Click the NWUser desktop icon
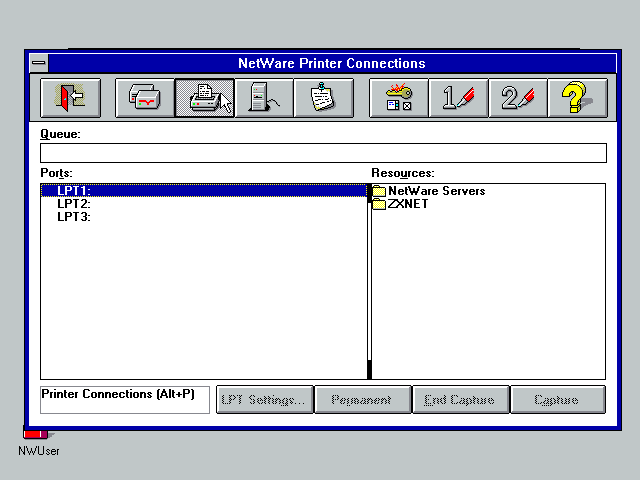Screen dimensions: 640x480 tap(38, 442)
